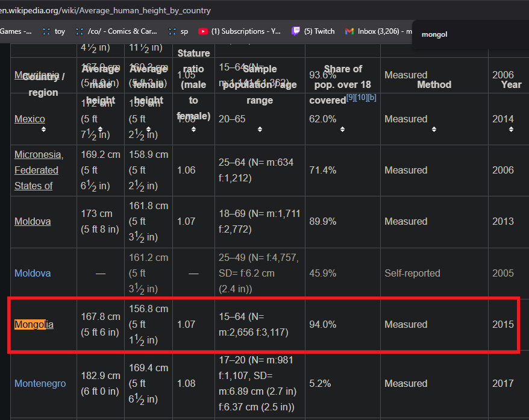The width and height of the screenshot is (529, 420).
Task: Open the Moldova link in 2005 row
Action: [33, 273]
